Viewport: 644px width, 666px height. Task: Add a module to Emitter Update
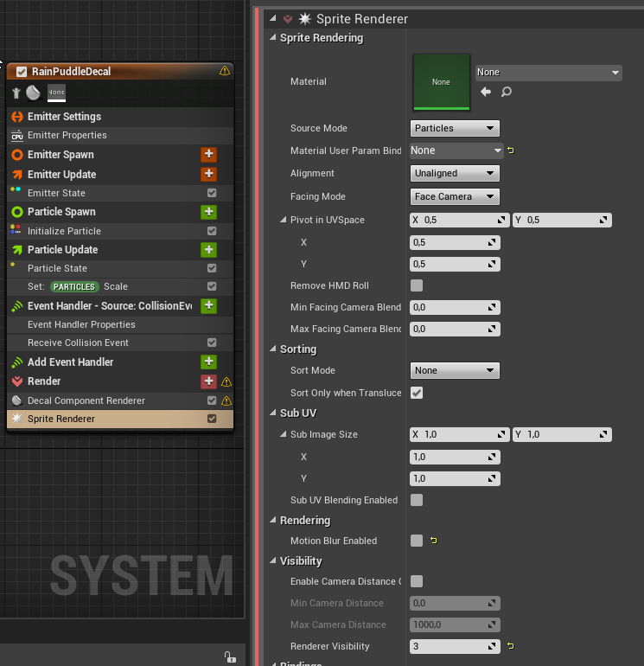(208, 174)
